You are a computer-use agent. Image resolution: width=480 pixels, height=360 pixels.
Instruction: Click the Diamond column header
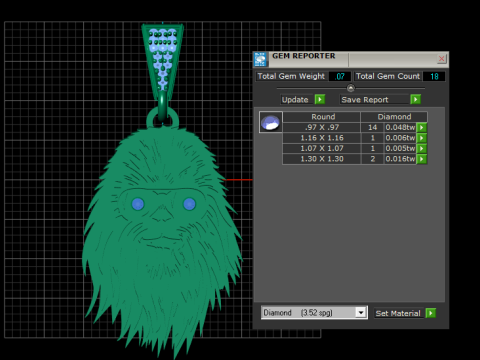pos(394,117)
